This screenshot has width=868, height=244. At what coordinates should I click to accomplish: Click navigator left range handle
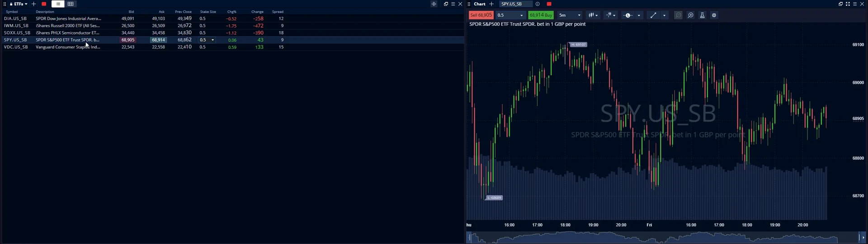[x=470, y=237]
